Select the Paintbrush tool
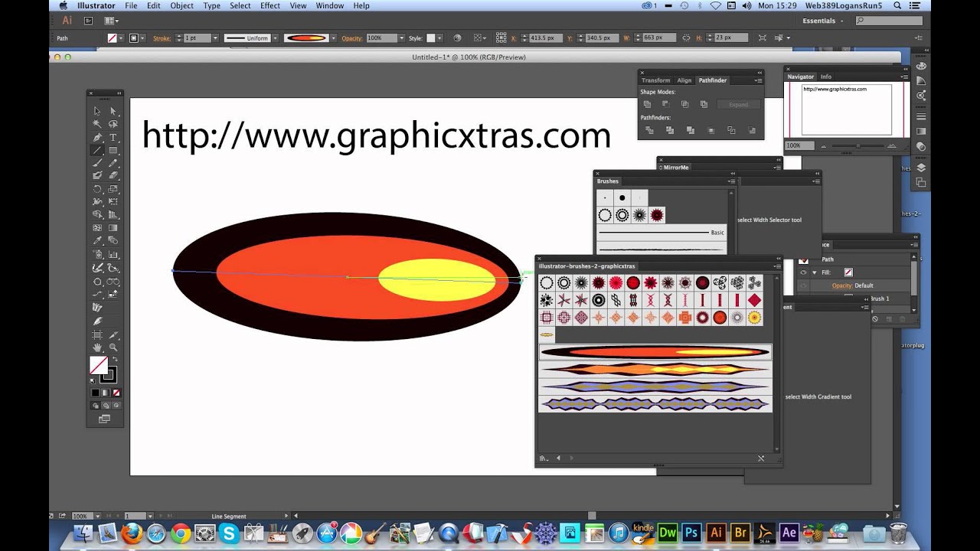Screen dimensions: 980x551 97,163
